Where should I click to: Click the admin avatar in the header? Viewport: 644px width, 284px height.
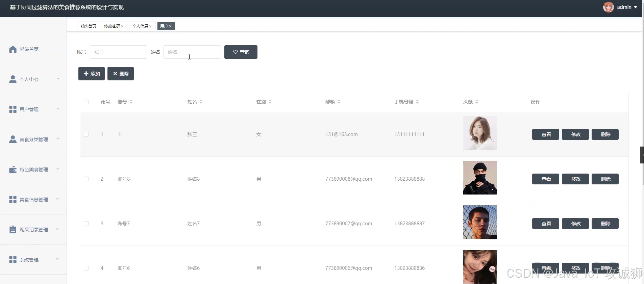coord(609,7)
